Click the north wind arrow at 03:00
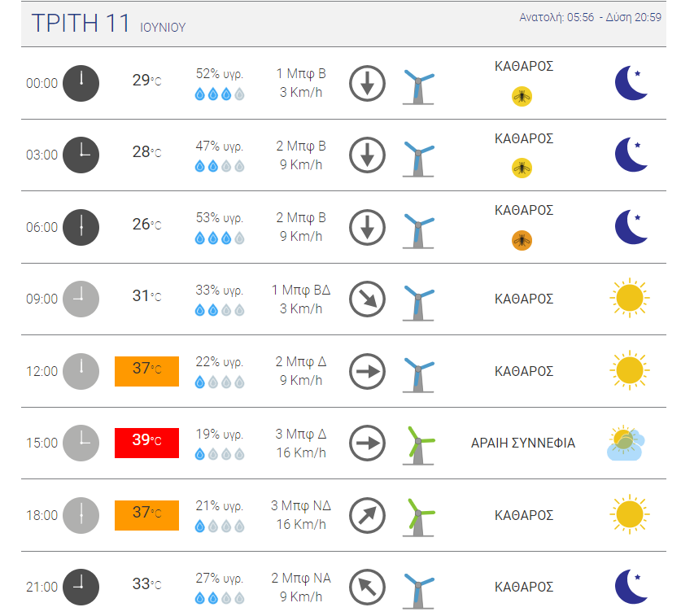The width and height of the screenshot is (681, 616). 367,155
